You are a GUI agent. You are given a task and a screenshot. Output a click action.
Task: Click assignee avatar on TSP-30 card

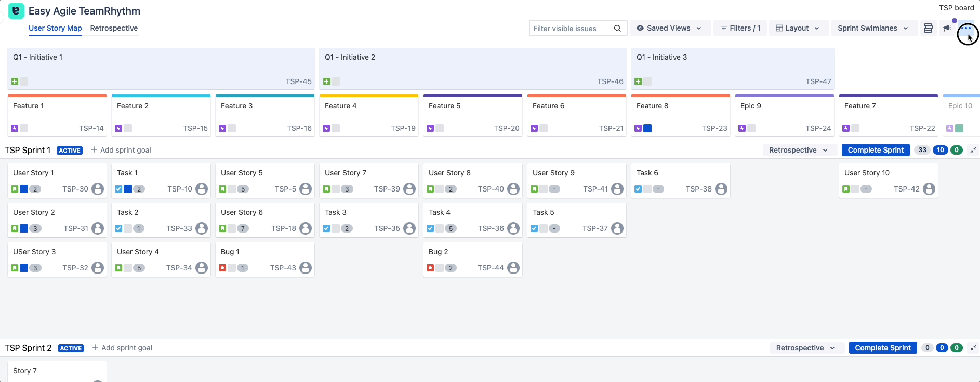[x=98, y=189]
